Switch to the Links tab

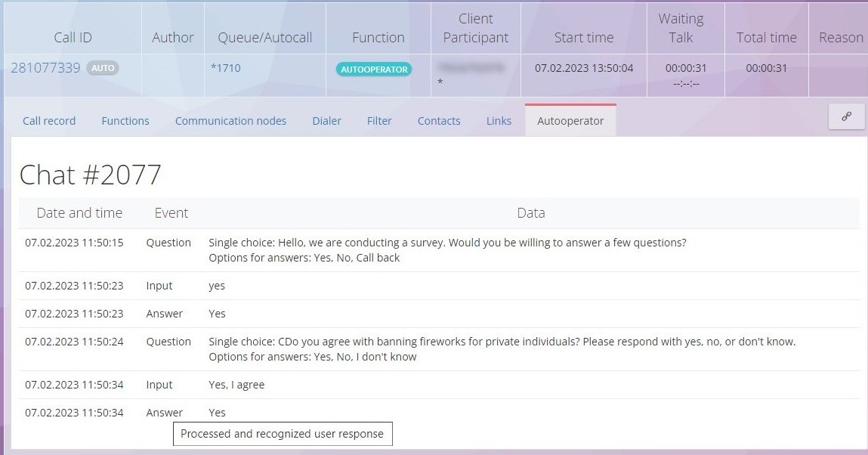tap(499, 120)
